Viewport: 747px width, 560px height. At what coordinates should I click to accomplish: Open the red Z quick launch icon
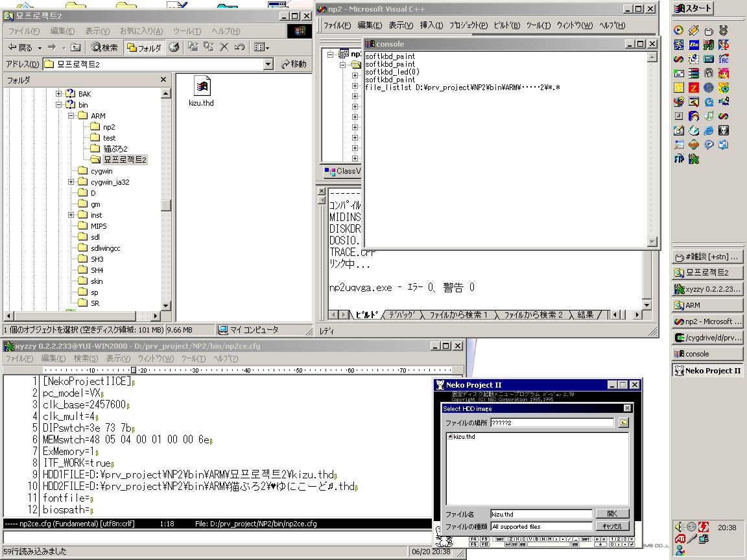694,87
